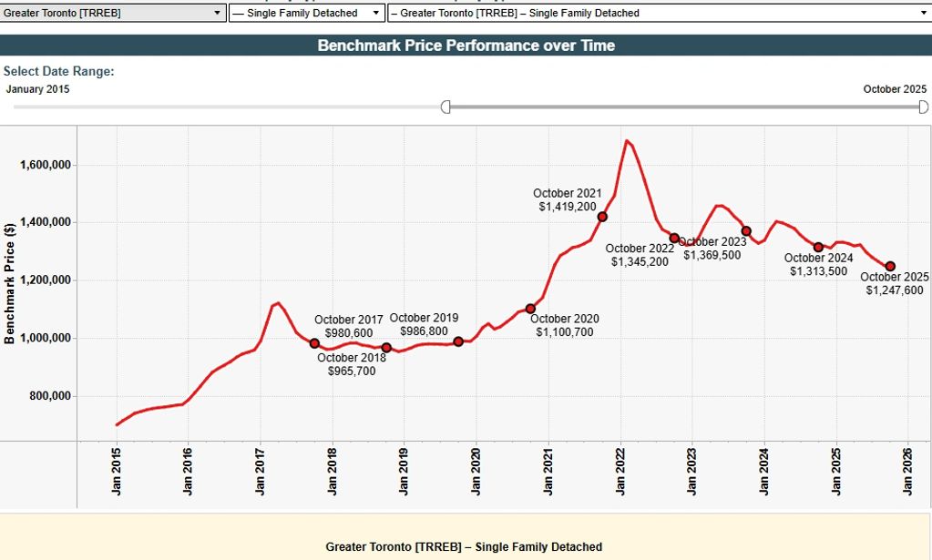Screen dimensions: 932x560
Task: Select the October 2017 price marker
Action: click(314, 343)
